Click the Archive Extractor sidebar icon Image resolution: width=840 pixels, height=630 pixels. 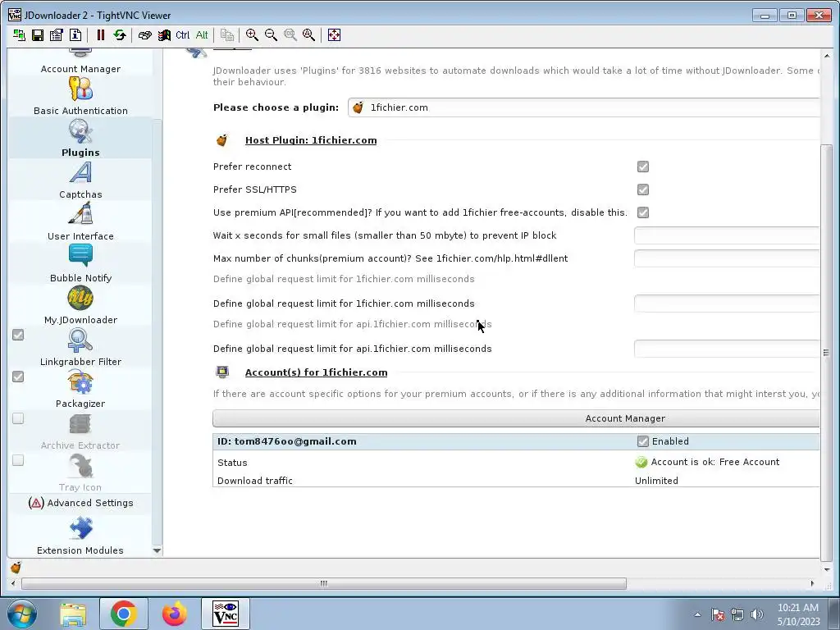pos(80,424)
